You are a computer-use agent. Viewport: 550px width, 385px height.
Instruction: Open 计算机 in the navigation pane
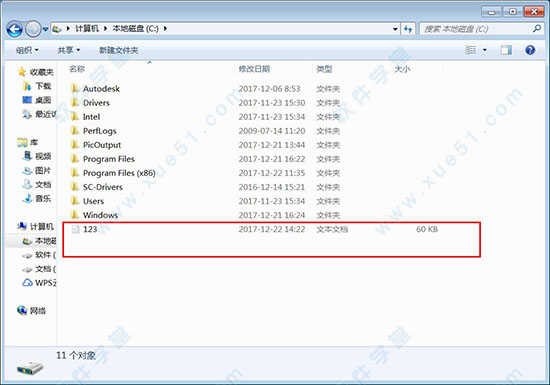pos(42,227)
